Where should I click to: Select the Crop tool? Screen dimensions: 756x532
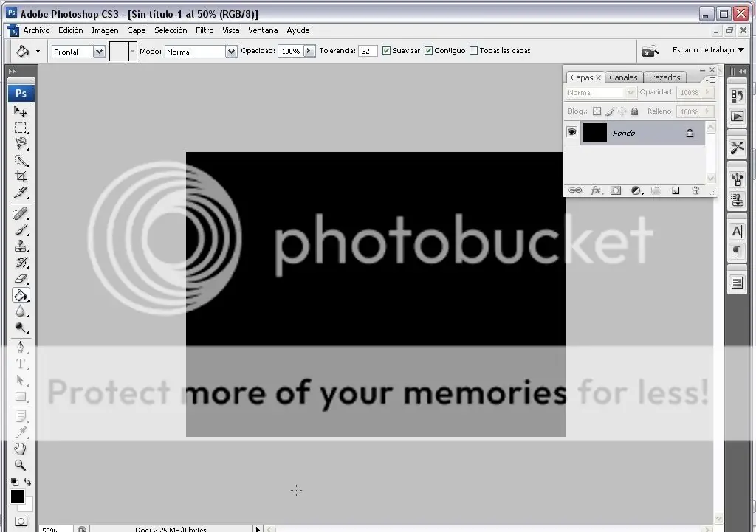(20, 176)
